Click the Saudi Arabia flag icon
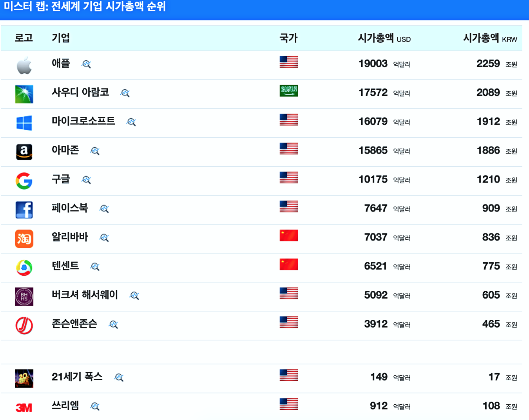 [x=289, y=91]
